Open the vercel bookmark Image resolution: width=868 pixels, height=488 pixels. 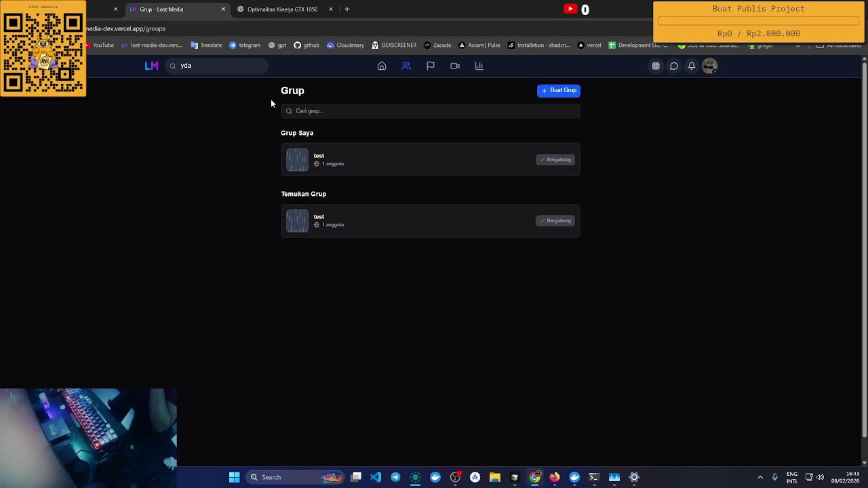click(x=589, y=45)
